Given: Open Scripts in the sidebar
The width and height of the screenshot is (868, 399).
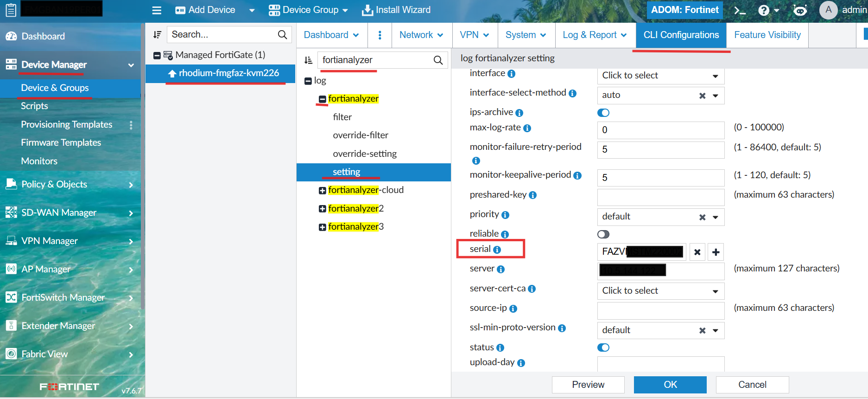Looking at the screenshot, I should [x=34, y=106].
